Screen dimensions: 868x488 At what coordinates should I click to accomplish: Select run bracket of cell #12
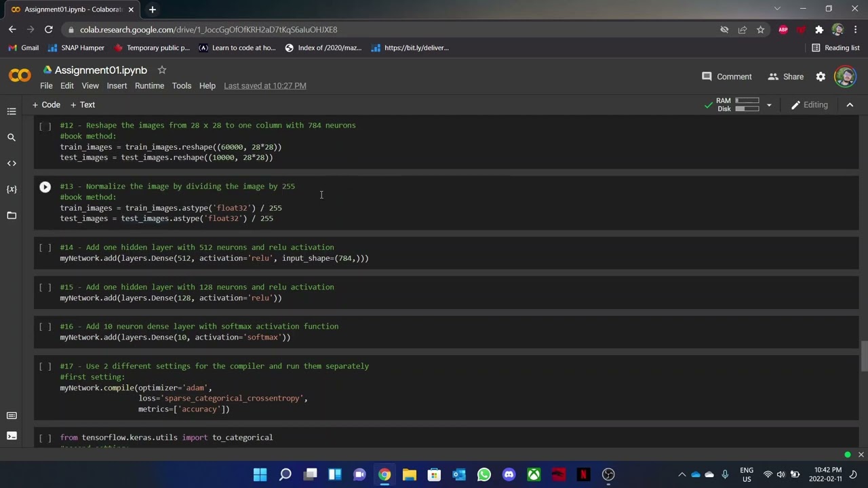point(45,126)
